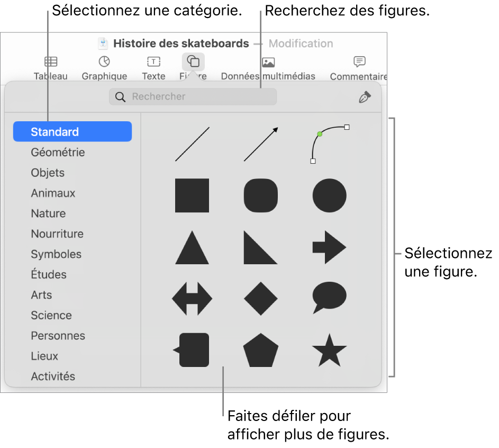Select the Lieux category
Image resolution: width=499 pixels, height=448 pixels.
coord(44,356)
